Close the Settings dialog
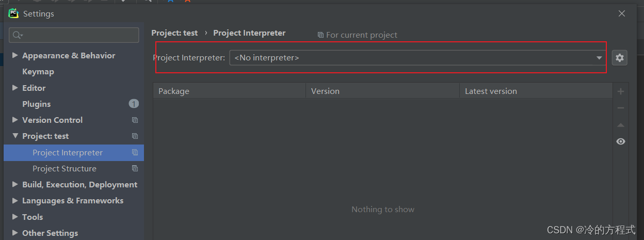The width and height of the screenshot is (644, 240). (x=622, y=14)
